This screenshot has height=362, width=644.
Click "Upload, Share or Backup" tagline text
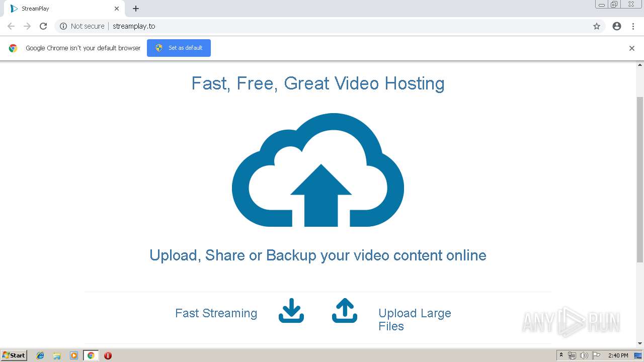(318, 255)
